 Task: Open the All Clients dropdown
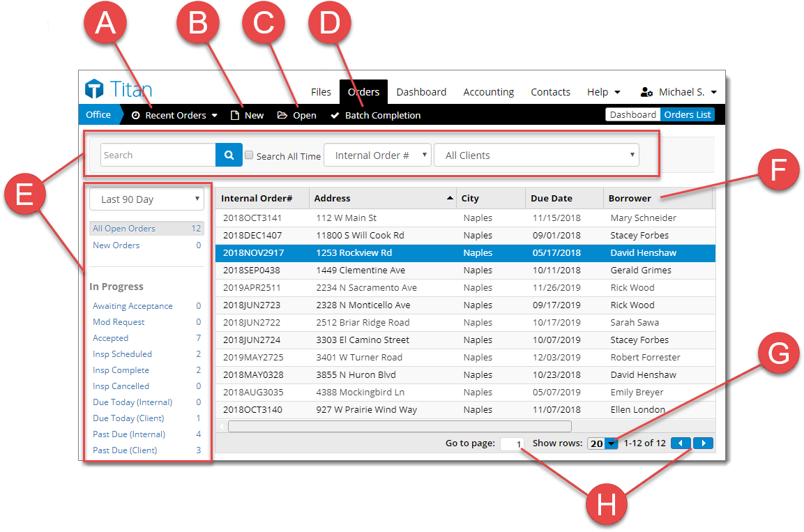pyautogui.click(x=536, y=155)
